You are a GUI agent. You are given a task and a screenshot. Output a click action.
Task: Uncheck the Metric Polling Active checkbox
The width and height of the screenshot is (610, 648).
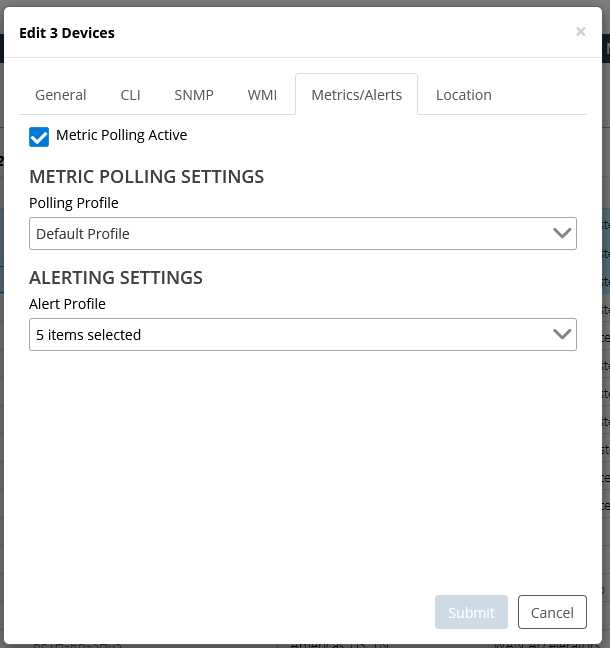click(39, 137)
